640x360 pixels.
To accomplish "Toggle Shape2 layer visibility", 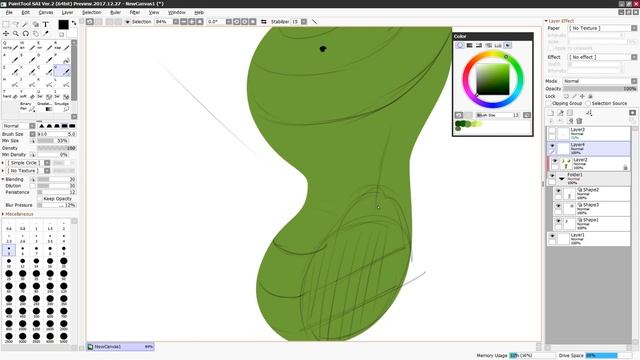I will [x=558, y=191].
